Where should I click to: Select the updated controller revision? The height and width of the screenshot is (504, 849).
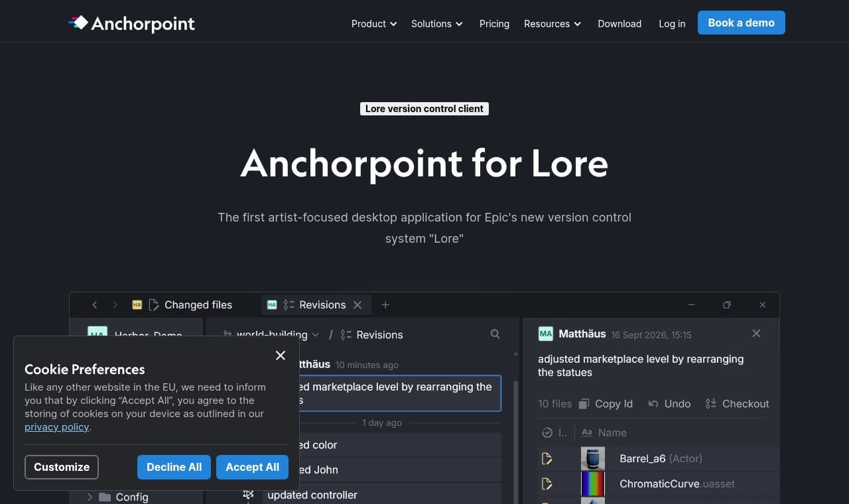pos(381,495)
